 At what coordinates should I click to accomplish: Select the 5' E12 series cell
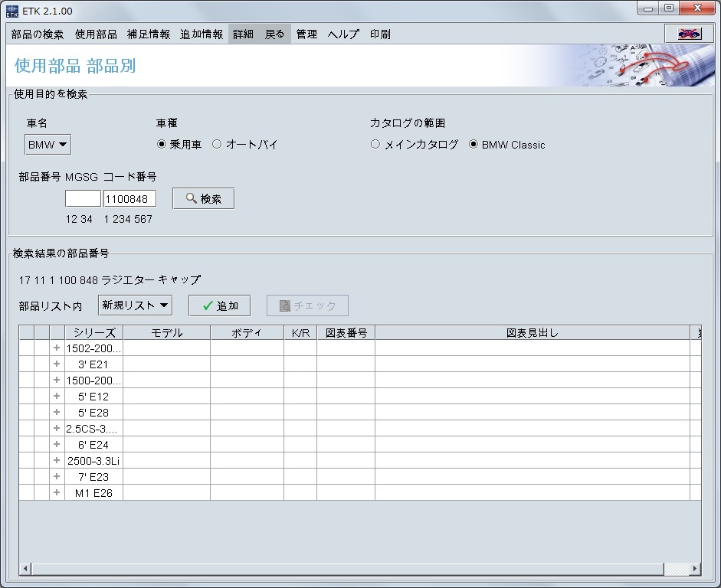[93, 397]
